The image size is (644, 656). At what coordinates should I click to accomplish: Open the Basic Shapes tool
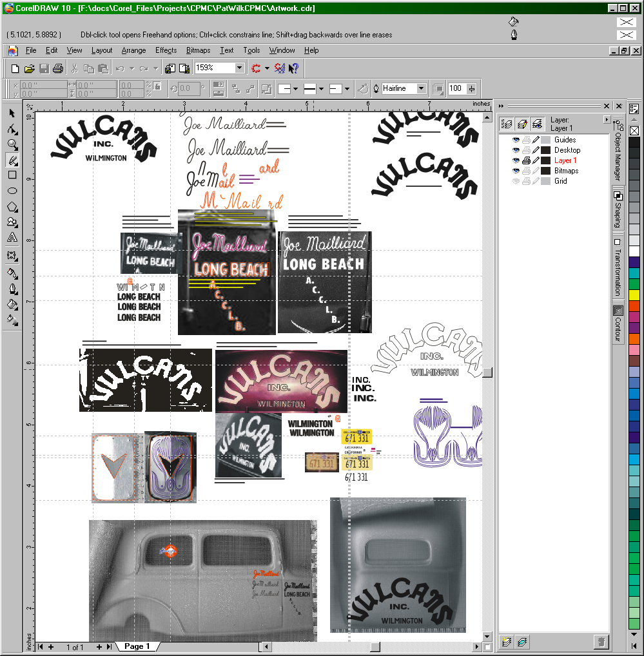click(x=12, y=222)
